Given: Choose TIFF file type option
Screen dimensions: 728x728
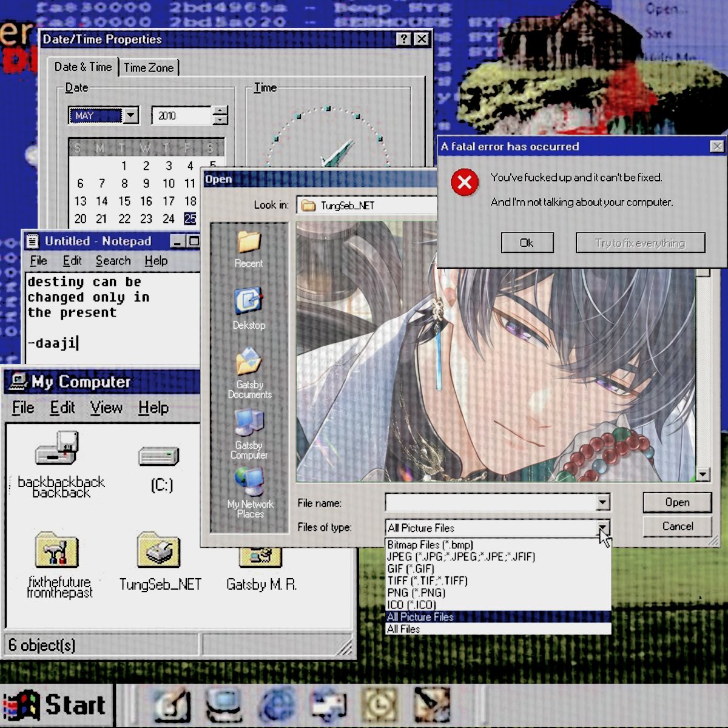Looking at the screenshot, I should point(498,581).
